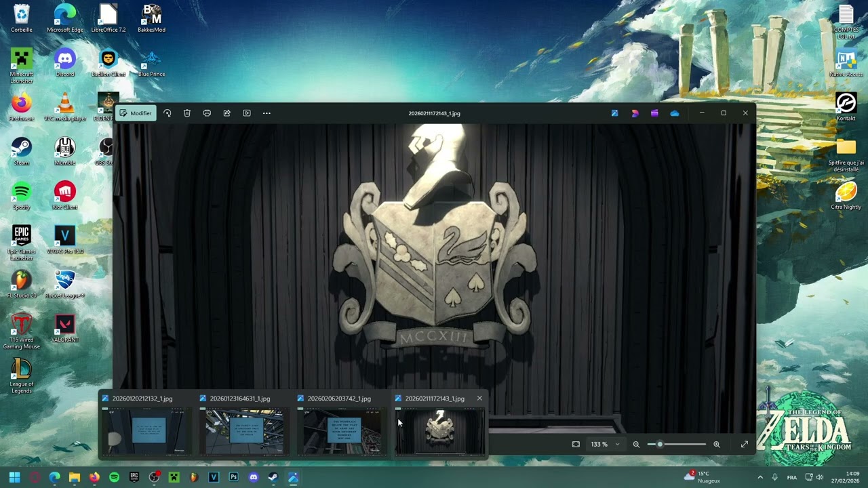The image size is (868, 488).
Task: Open the COMPTES text file on desktop
Action: 846,22
